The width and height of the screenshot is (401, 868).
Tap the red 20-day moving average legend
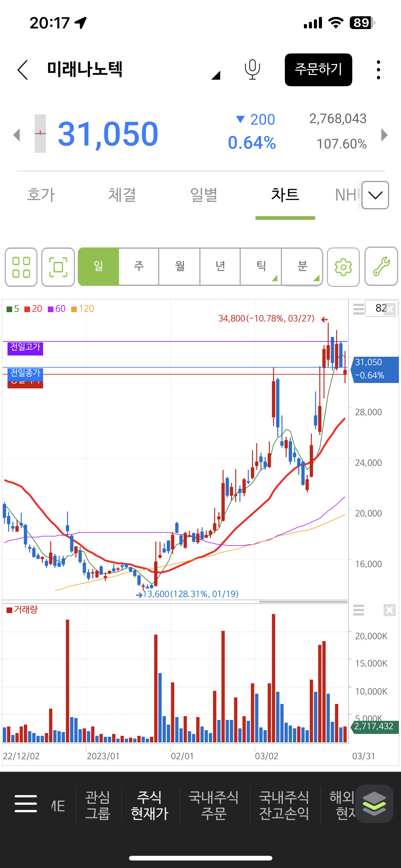[x=33, y=309]
